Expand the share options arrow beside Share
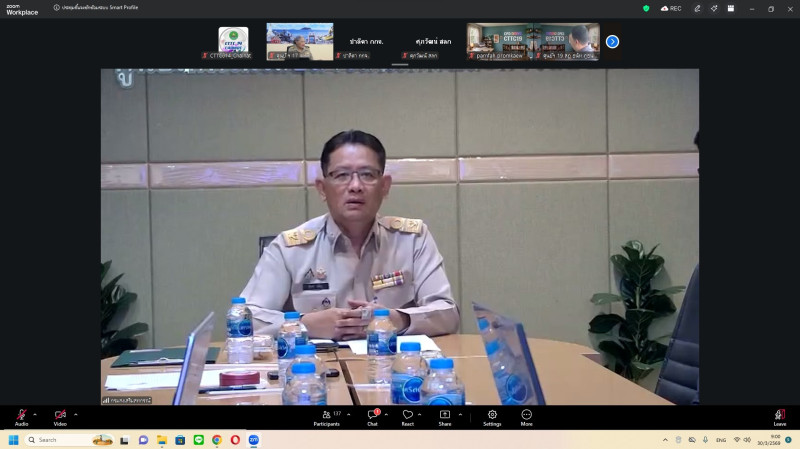Viewport: 800px width, 449px height. 460,414
